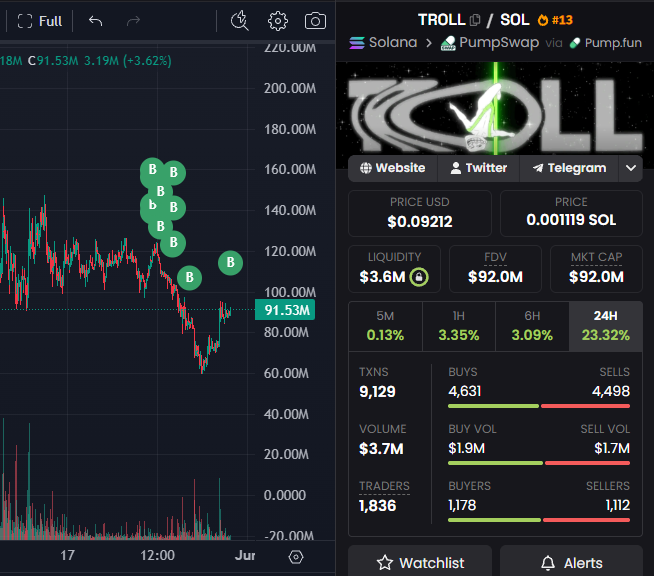Click the BUYERS 1,178 value
The width and height of the screenshot is (654, 576).
462,506
